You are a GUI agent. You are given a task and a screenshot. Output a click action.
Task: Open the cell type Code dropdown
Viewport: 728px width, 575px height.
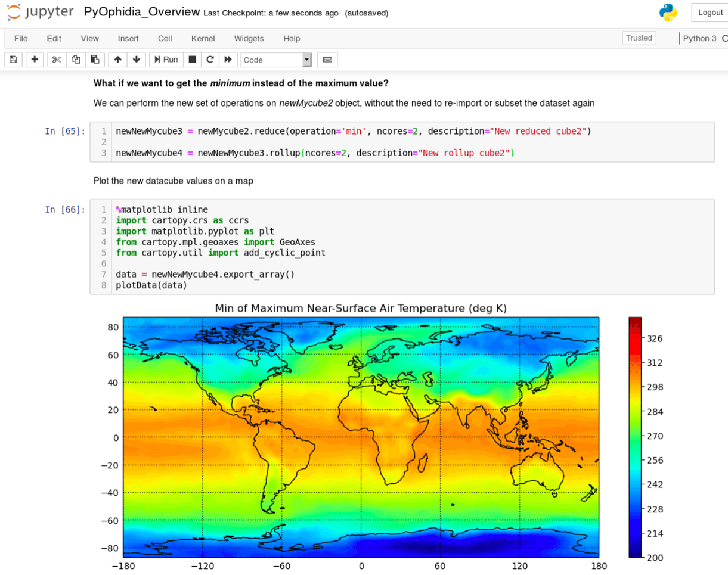[x=276, y=60]
